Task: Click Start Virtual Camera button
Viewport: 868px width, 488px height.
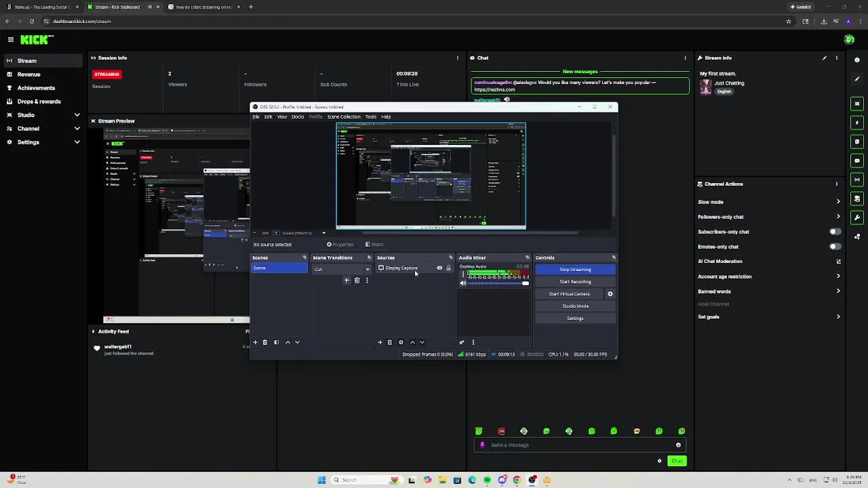Action: click(570, 294)
